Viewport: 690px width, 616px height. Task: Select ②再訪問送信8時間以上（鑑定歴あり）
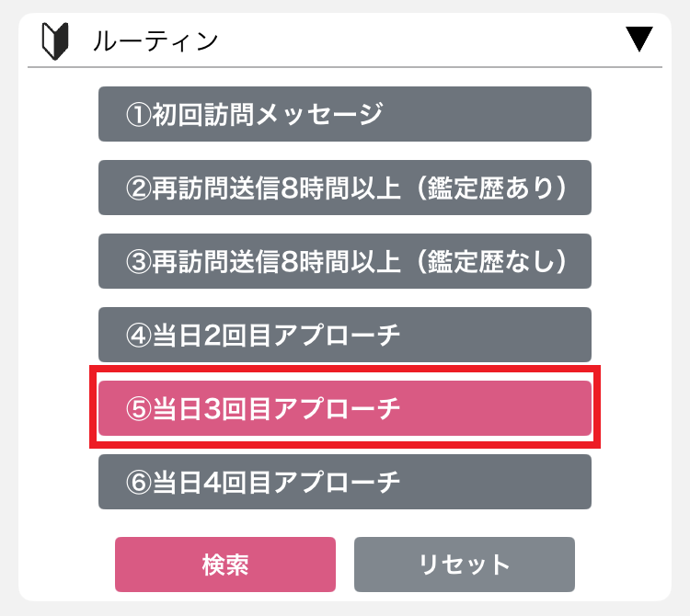345,188
